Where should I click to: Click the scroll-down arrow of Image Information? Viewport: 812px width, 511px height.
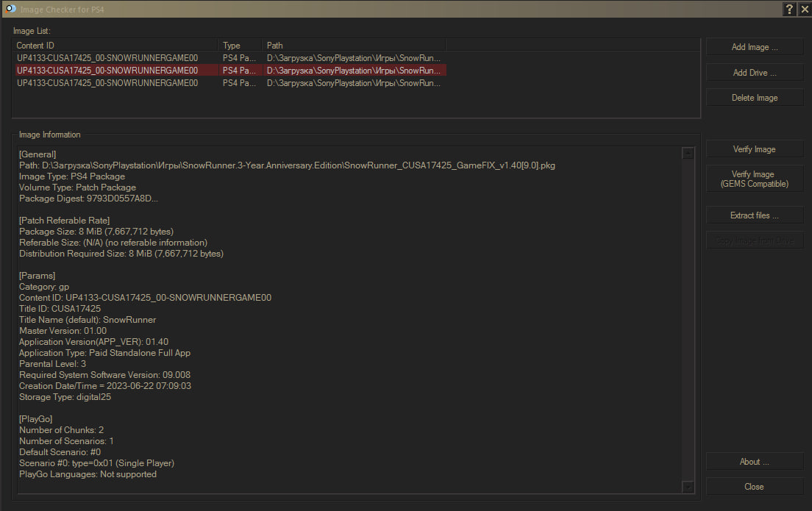click(688, 487)
